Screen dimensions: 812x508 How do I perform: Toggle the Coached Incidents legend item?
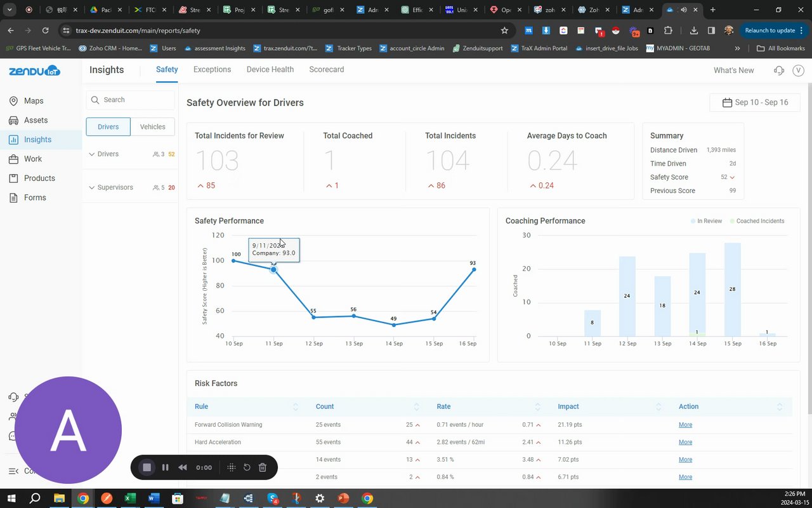pyautogui.click(x=757, y=221)
